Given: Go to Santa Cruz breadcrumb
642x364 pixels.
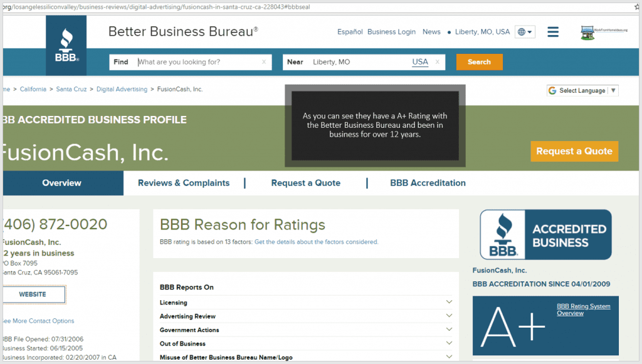Looking at the screenshot, I should click(x=71, y=89).
